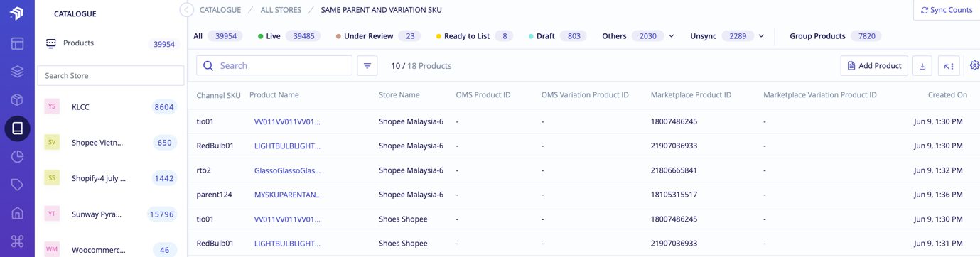This screenshot has width=980, height=257.
Task: Click the Products cart icon
Action: coord(51,43)
